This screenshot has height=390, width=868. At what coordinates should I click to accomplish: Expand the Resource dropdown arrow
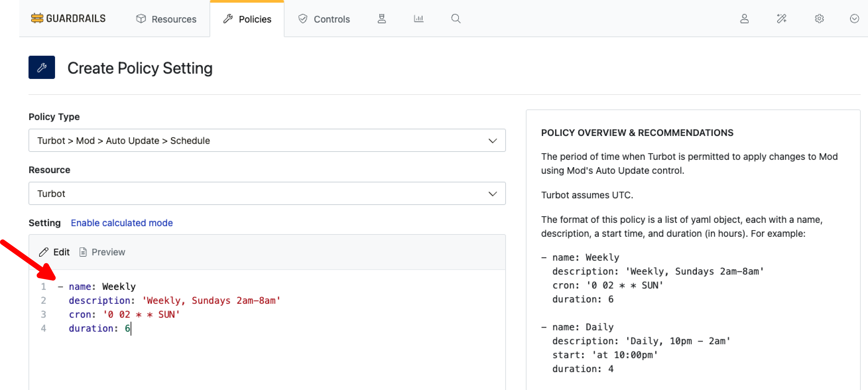point(493,193)
